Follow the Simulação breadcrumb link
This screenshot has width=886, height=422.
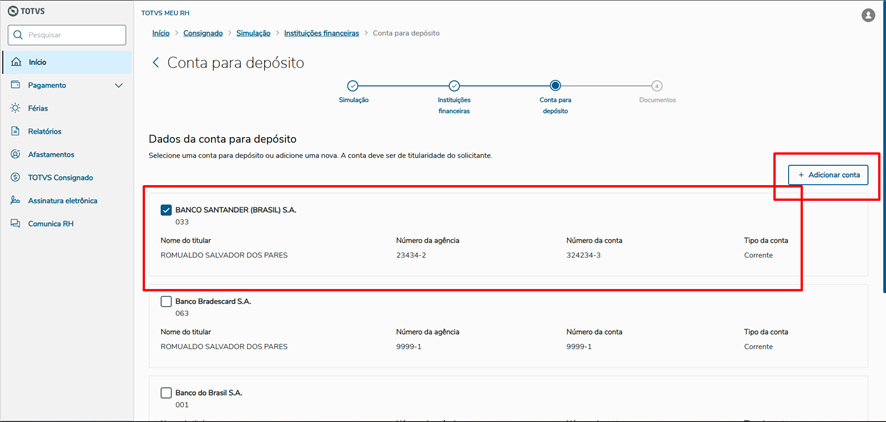click(x=253, y=33)
